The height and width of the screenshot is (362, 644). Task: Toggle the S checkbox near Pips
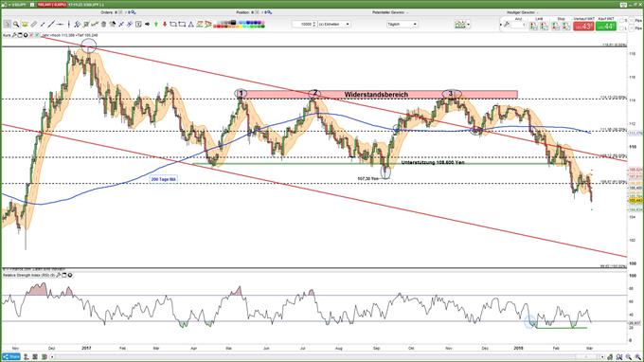(x=621, y=21)
